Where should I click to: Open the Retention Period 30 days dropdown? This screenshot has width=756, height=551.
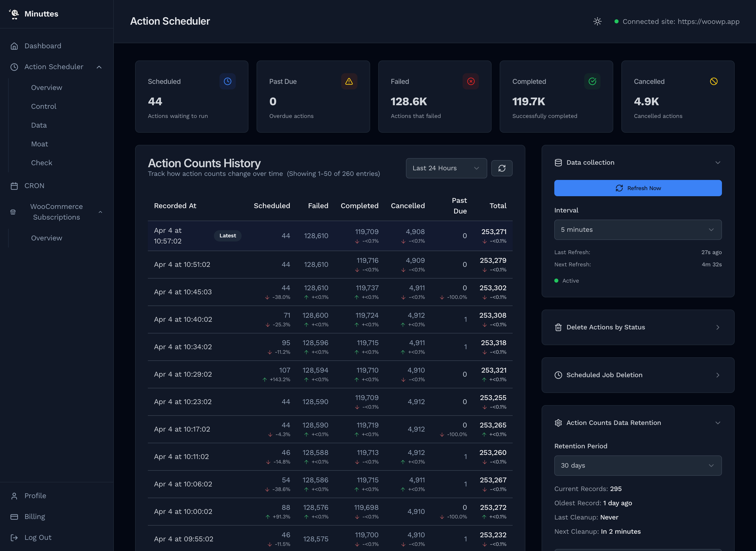638,466
